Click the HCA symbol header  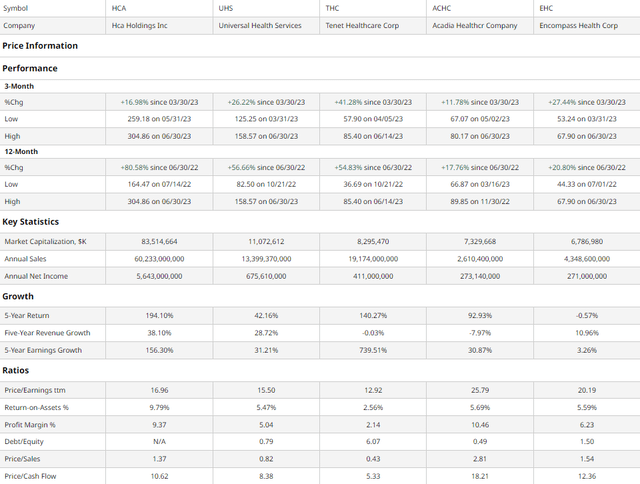(119, 8)
